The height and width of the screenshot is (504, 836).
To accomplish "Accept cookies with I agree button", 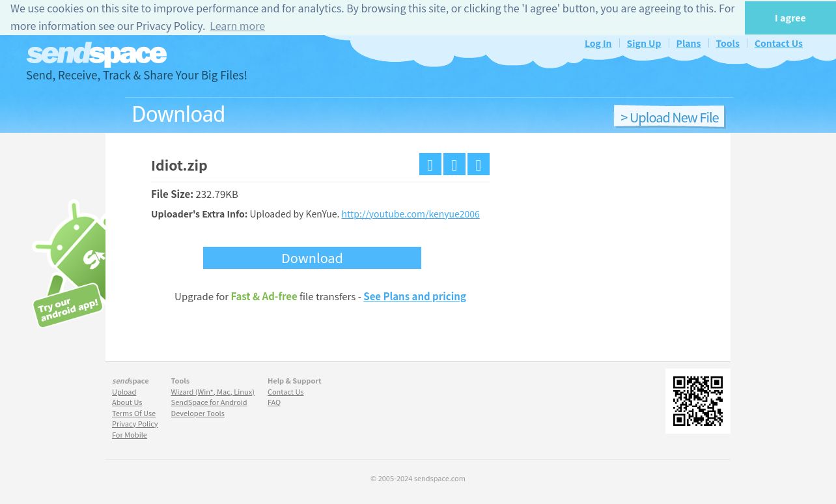I will [790, 18].
